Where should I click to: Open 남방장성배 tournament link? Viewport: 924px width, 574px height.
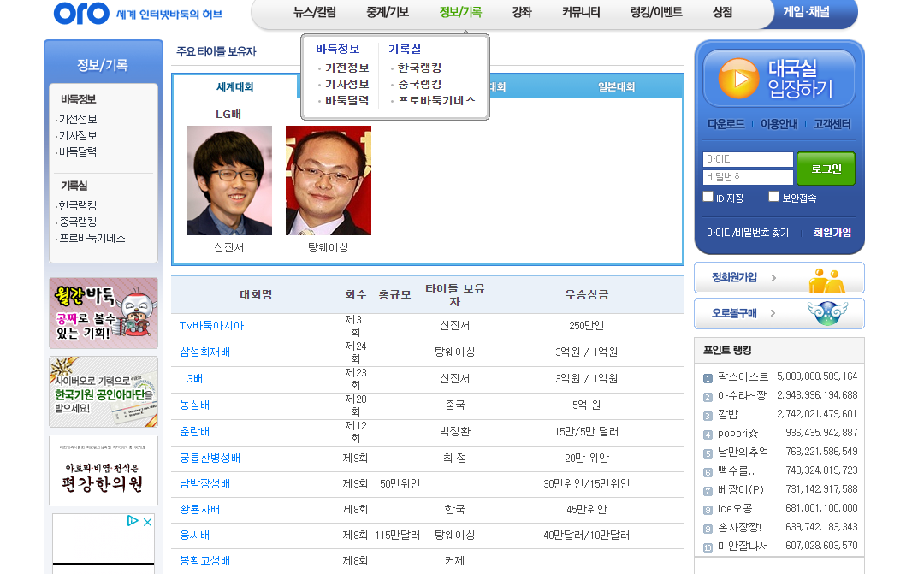coord(205,483)
